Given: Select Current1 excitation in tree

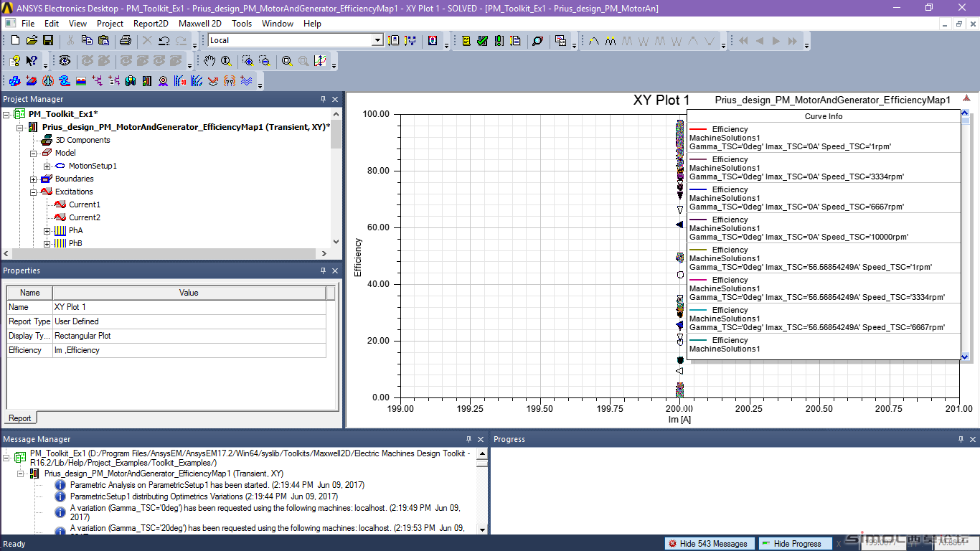Looking at the screenshot, I should pos(85,204).
